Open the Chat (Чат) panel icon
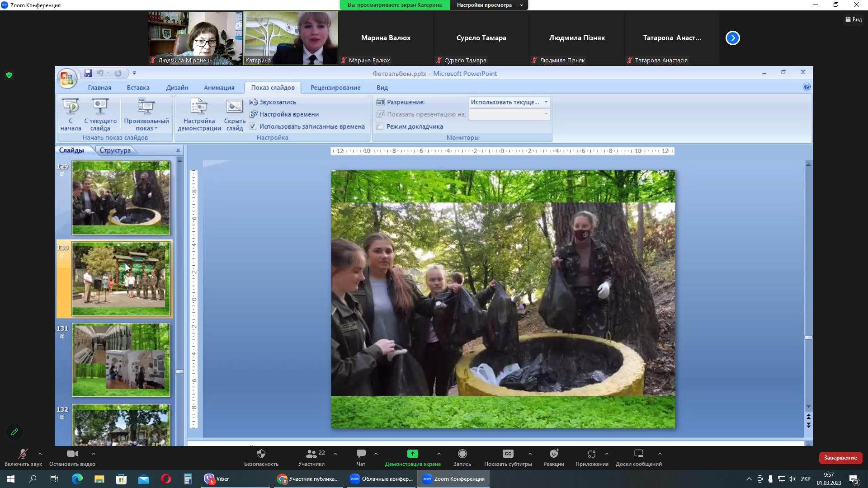The image size is (868, 488). click(x=361, y=454)
